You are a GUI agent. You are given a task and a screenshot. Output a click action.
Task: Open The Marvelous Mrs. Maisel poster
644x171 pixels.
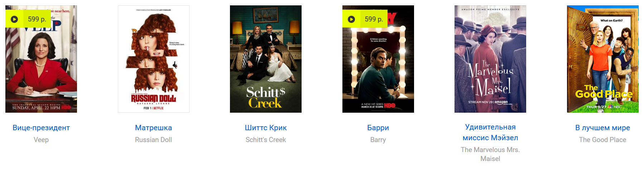[490, 59]
